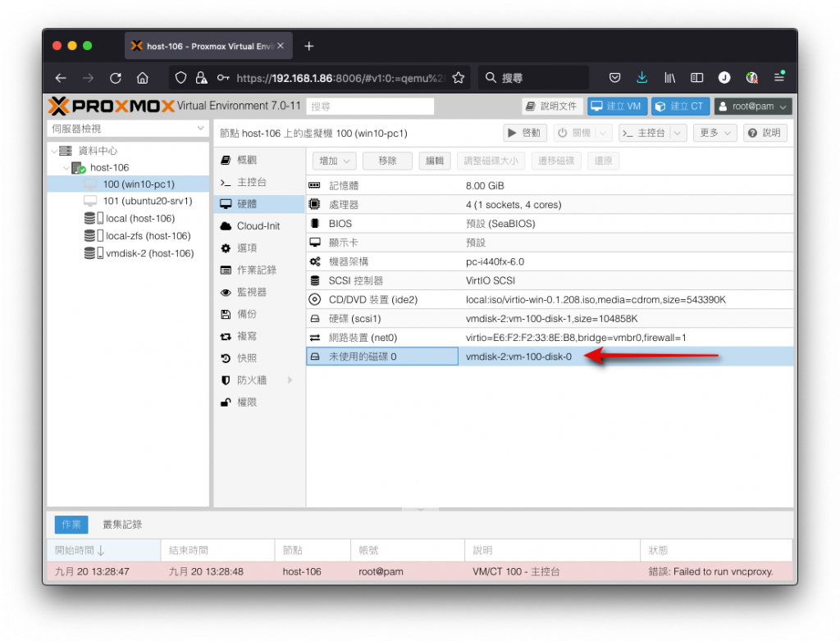Select VM 101 (ubuntu20-srv1) in tree
The image size is (840, 641).
coord(129,201)
